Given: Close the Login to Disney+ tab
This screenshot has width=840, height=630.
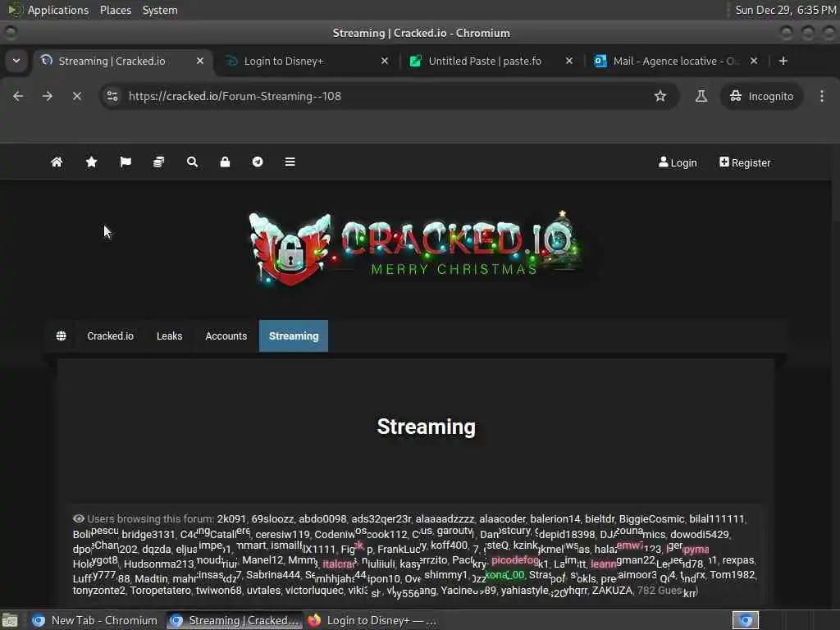Looking at the screenshot, I should point(385,61).
